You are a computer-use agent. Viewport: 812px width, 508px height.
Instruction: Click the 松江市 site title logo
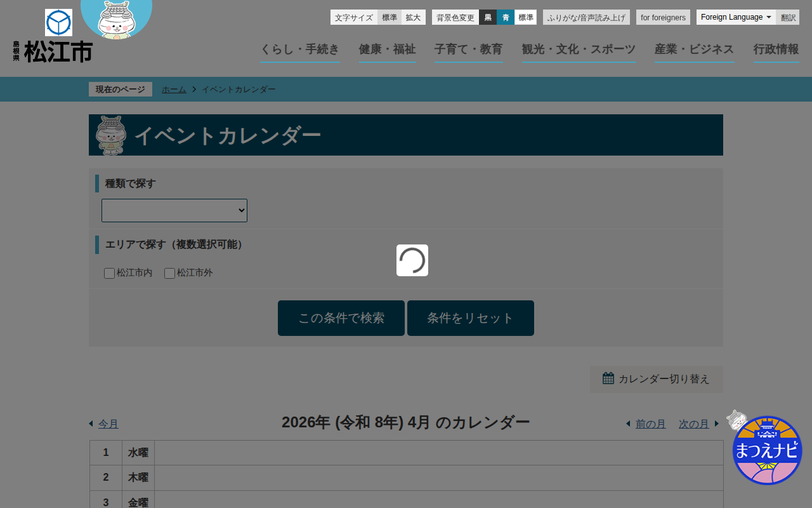click(x=53, y=51)
